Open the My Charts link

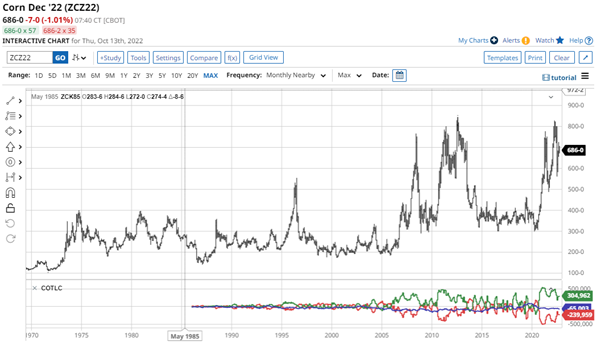(x=473, y=40)
